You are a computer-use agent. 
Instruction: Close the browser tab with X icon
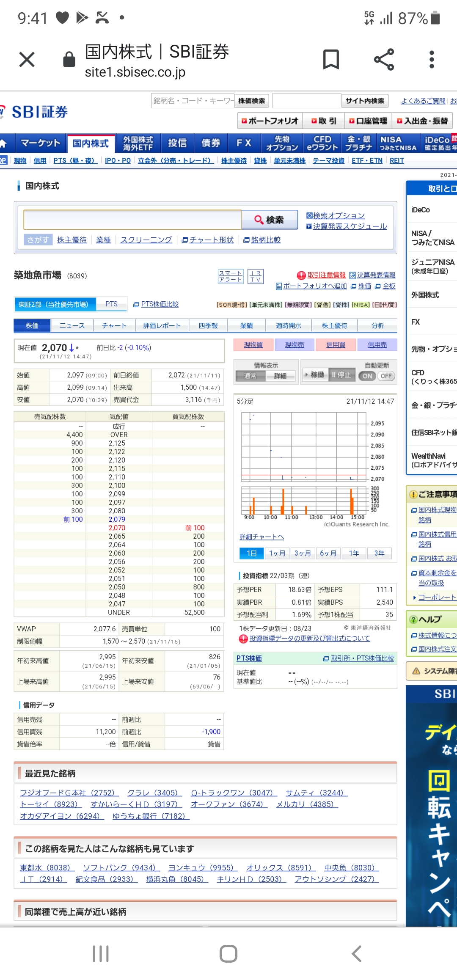(27, 60)
